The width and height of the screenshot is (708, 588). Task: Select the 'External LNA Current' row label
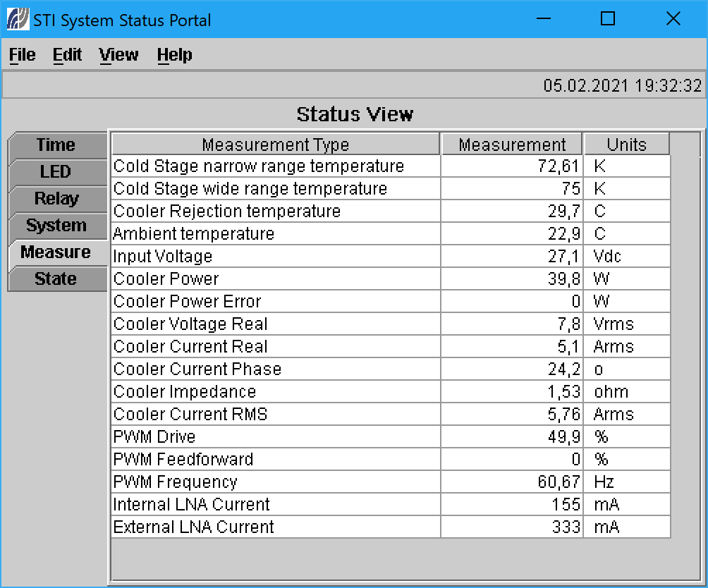coord(193,527)
